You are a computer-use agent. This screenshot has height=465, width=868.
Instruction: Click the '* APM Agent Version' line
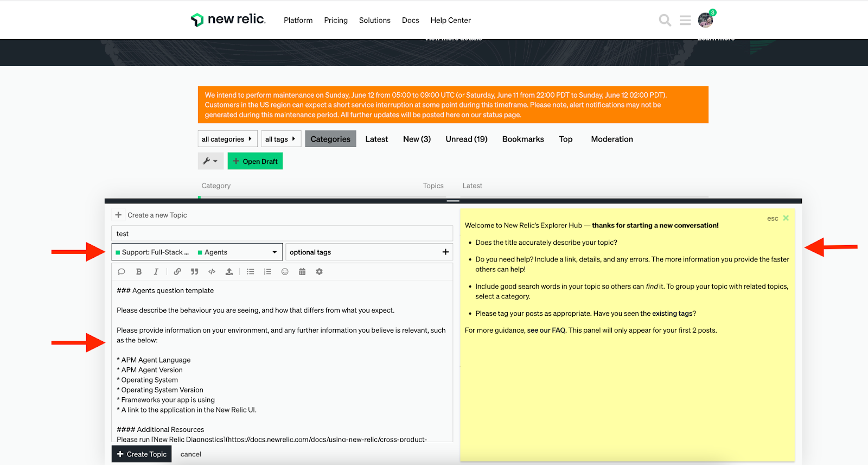click(150, 370)
